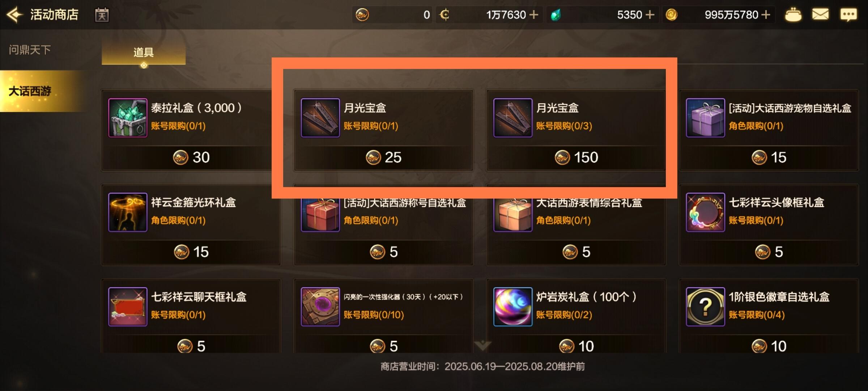Open the chat bubble icon
The width and height of the screenshot is (868, 391).
tap(848, 15)
